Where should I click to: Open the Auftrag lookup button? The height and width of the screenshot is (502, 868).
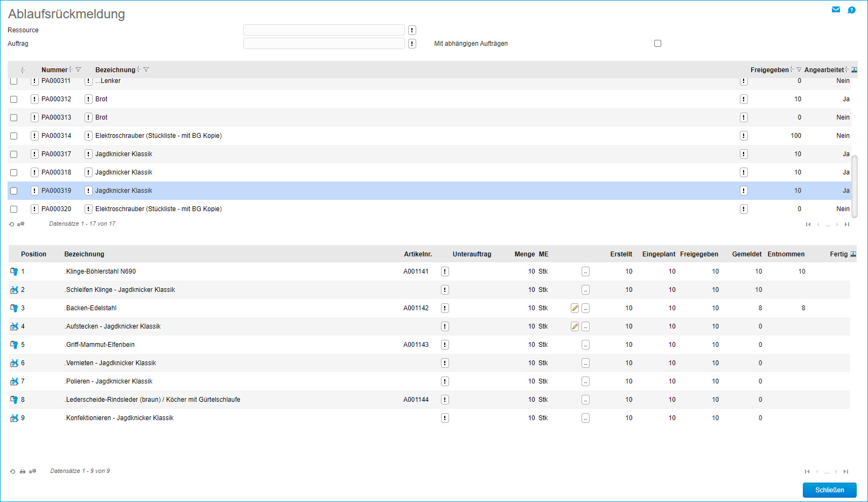pyautogui.click(x=412, y=44)
